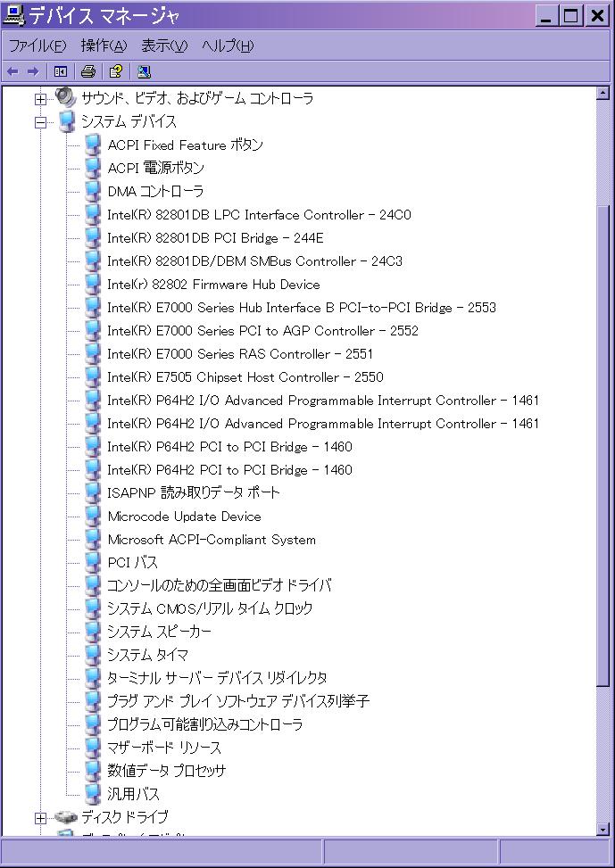Expand the ディスク ドライブ node

pos(40,818)
